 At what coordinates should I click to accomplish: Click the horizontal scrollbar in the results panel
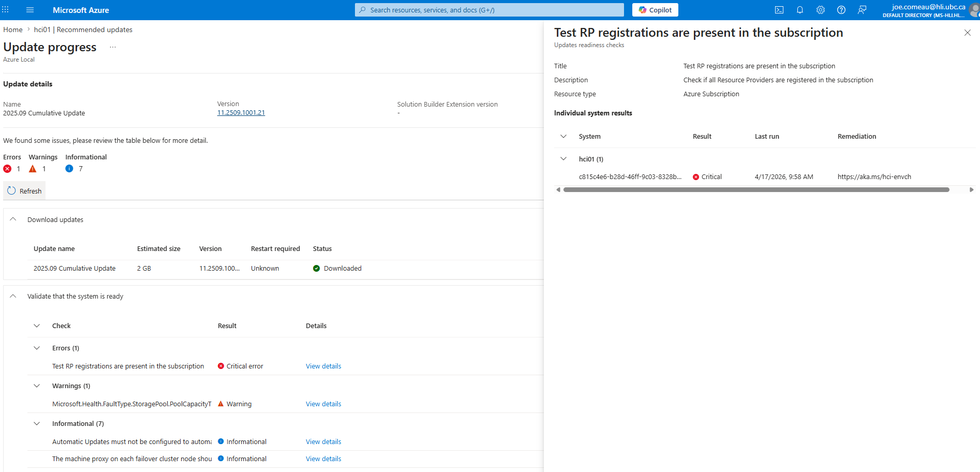pyautogui.click(x=756, y=190)
